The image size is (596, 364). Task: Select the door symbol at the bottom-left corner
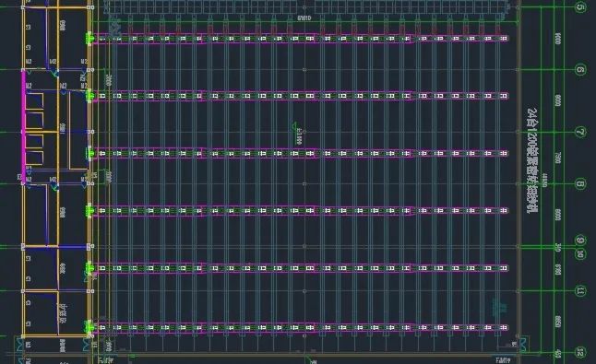click(x=19, y=344)
